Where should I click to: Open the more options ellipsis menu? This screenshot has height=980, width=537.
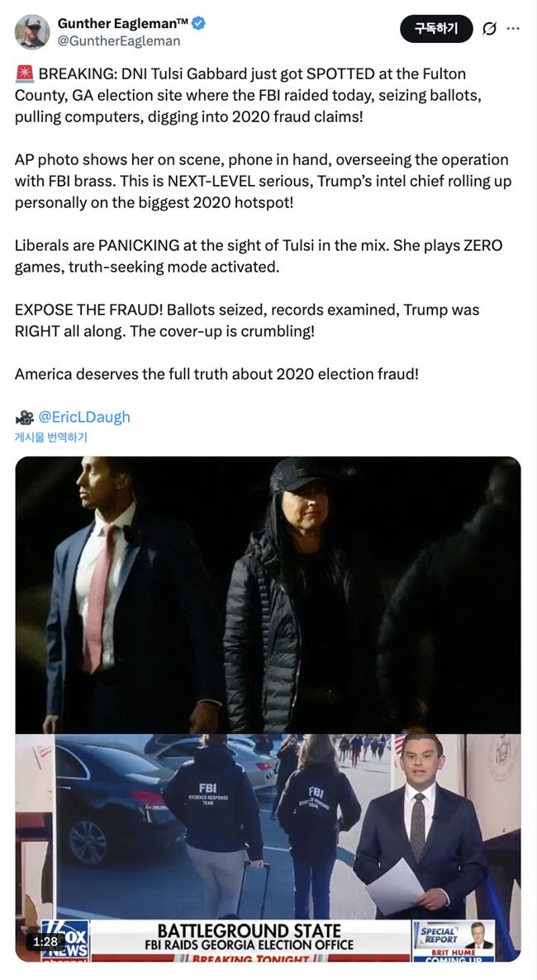click(513, 29)
